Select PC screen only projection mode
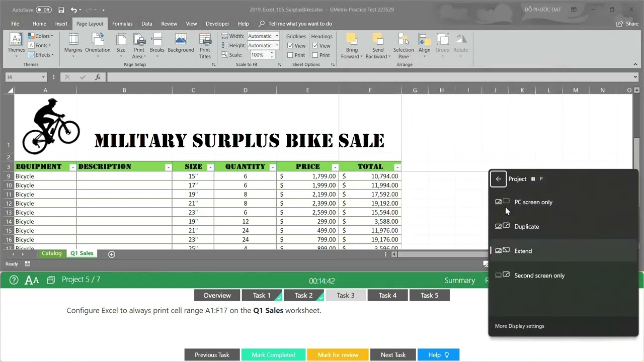This screenshot has height=362, width=644. (563, 202)
